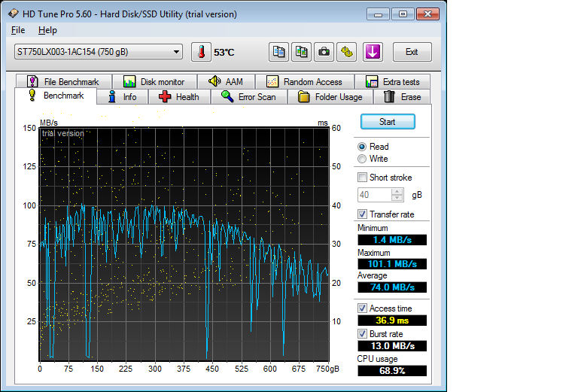Image resolution: width=578 pixels, height=392 pixels.
Task: Click the camera save screenshot icon
Action: click(324, 52)
